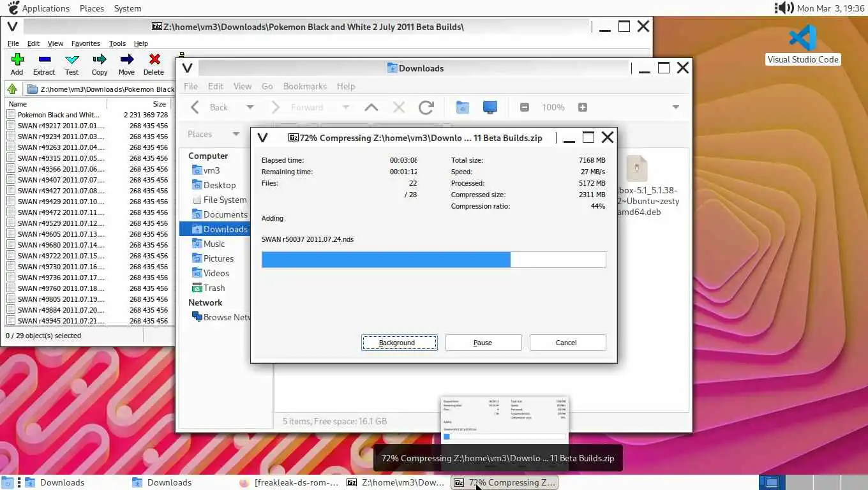The image size is (868, 490).
Task: Open the Places menu in top panel
Action: tap(92, 8)
